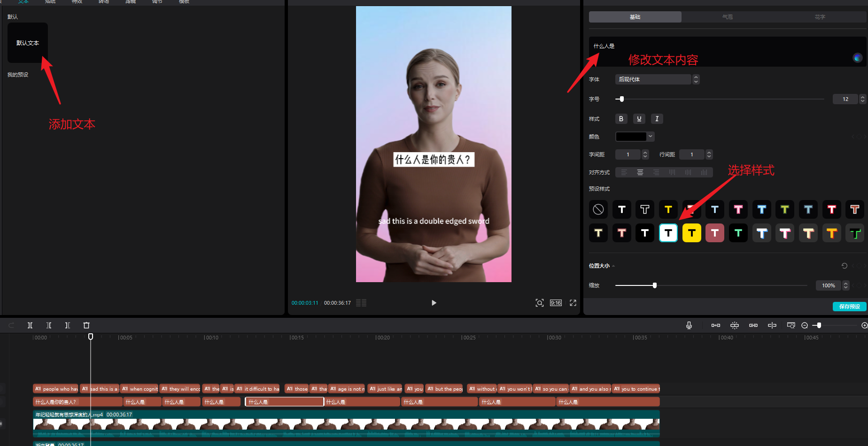Toggle bold text style B
Screen dimensions: 868x446
click(x=621, y=119)
